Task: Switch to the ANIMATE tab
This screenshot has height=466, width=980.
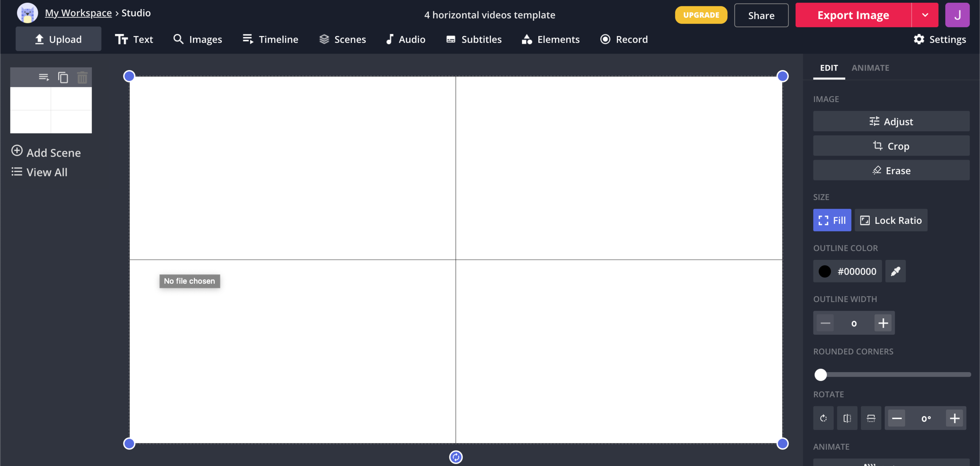Action: (x=870, y=68)
